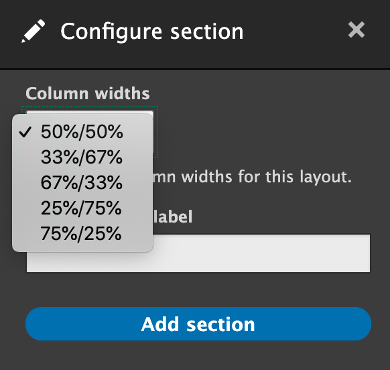Close the Configure section panel
The height and width of the screenshot is (370, 390).
tap(356, 30)
